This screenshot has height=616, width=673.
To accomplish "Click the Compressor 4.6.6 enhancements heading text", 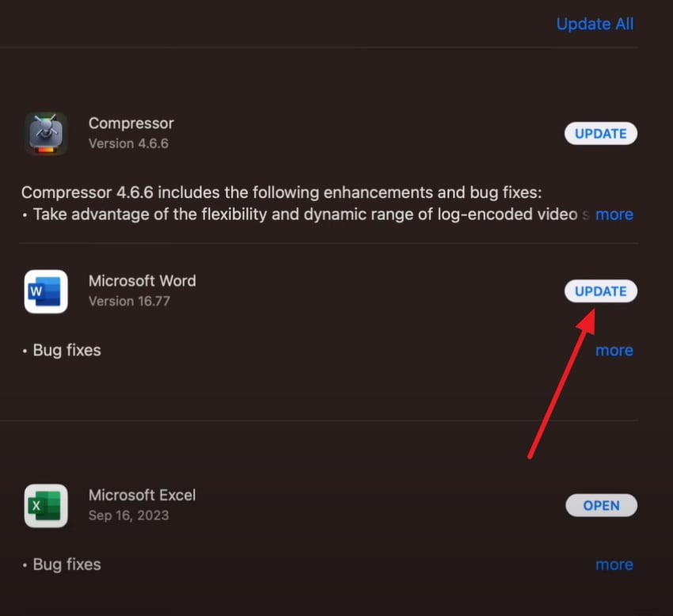I will (x=281, y=193).
